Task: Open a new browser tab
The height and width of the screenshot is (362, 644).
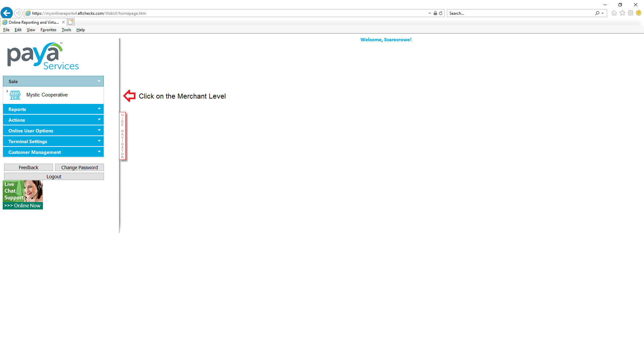Action: click(70, 22)
